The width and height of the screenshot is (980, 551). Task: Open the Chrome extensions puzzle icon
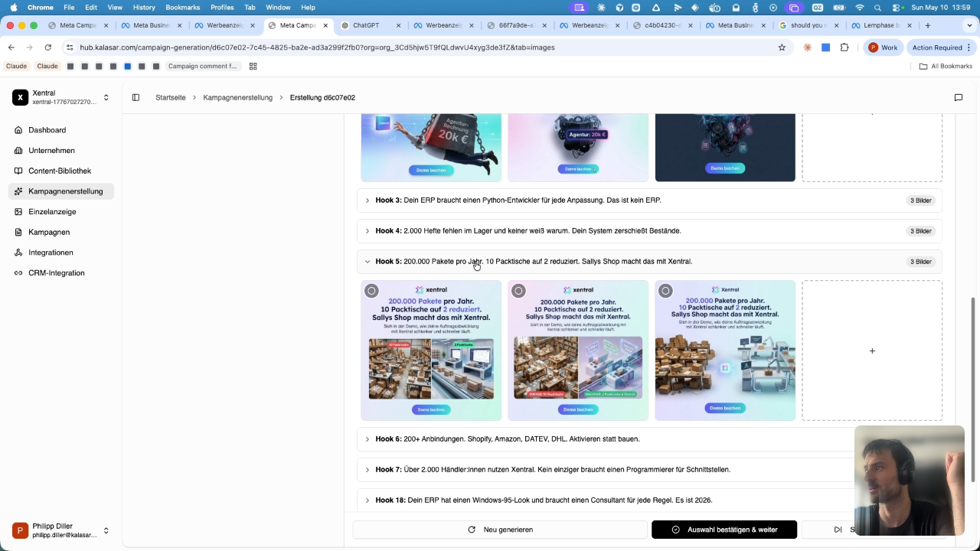(x=844, y=47)
